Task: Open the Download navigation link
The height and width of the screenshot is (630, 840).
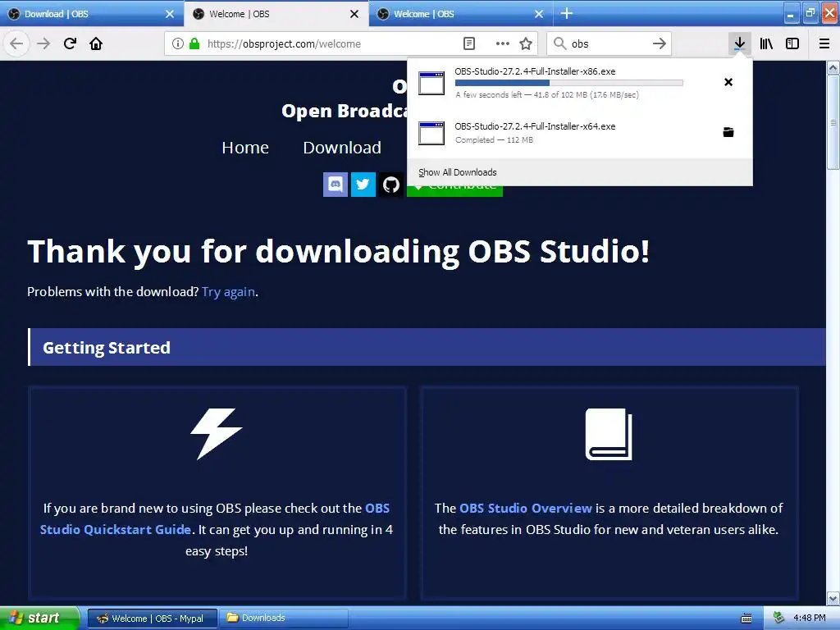Action: tap(342, 148)
